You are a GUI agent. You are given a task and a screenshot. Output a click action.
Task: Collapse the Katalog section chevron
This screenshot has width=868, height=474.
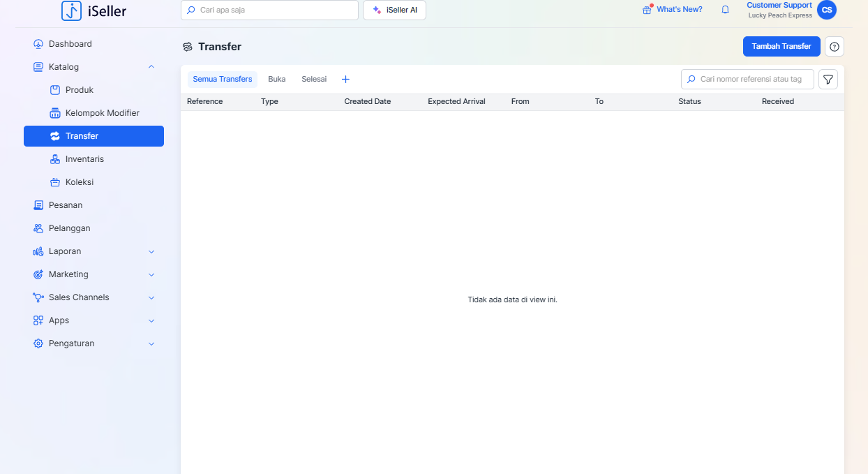click(x=151, y=67)
